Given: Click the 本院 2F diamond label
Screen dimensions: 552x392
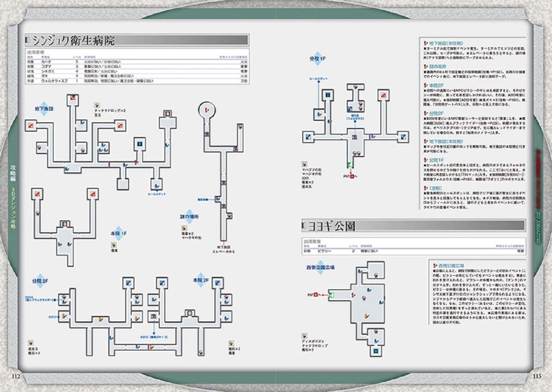Looking at the screenshot, I should point(201,281).
